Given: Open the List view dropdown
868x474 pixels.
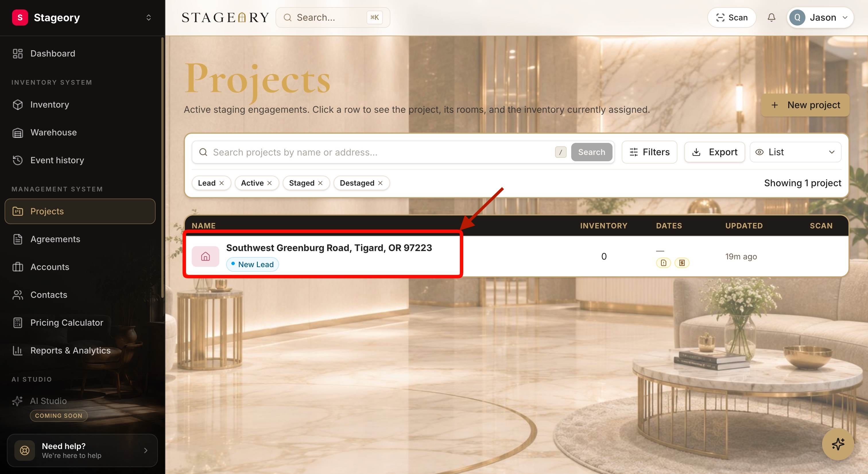Looking at the screenshot, I should (x=796, y=152).
